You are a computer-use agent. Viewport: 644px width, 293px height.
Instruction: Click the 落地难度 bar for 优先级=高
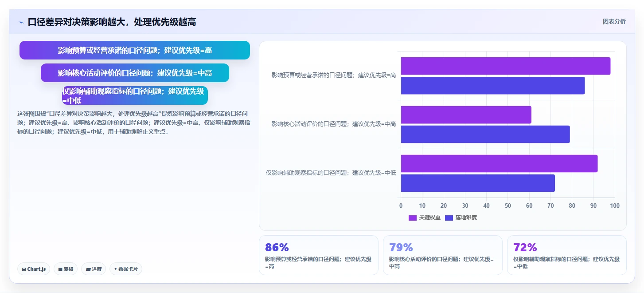point(493,85)
